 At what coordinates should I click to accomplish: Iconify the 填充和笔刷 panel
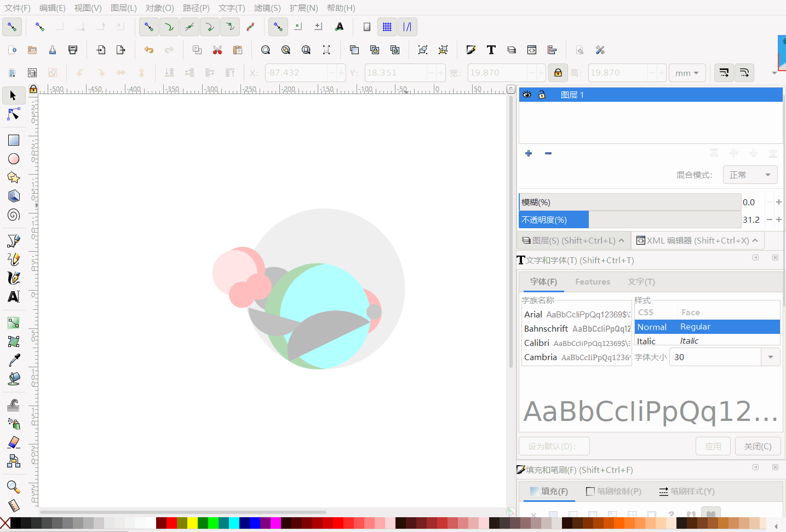756,467
